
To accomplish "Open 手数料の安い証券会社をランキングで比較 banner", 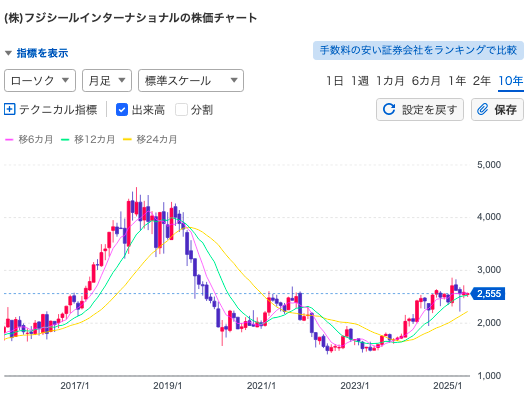I will [x=418, y=50].
